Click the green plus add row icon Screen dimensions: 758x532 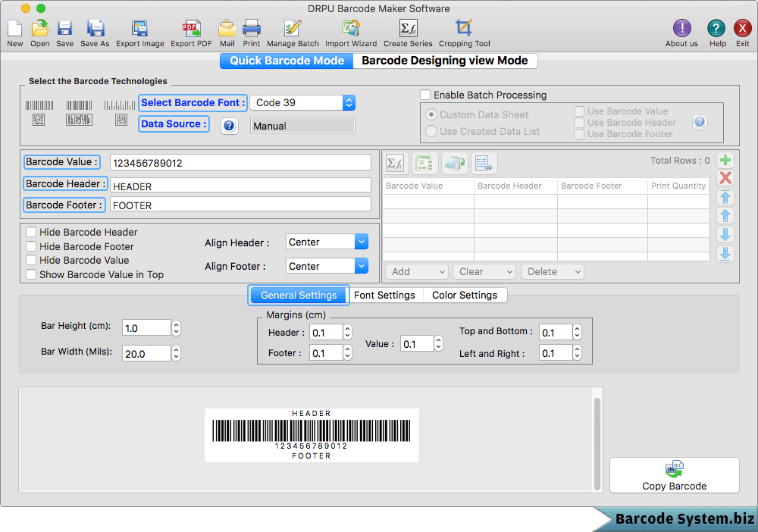click(725, 161)
